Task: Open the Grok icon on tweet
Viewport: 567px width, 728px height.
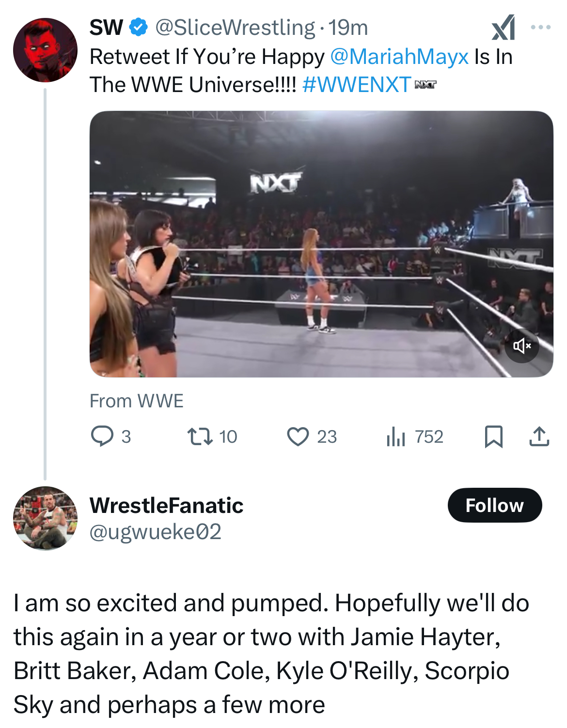Action: 503,28
